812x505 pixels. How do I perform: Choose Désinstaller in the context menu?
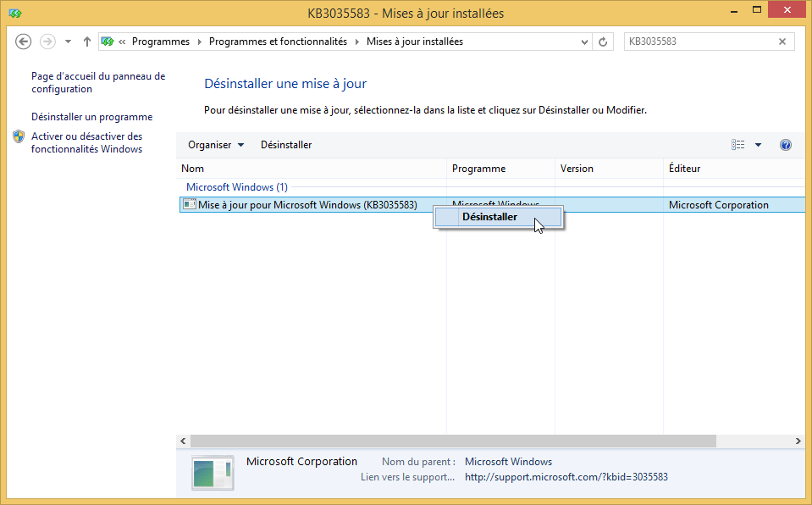click(498, 217)
